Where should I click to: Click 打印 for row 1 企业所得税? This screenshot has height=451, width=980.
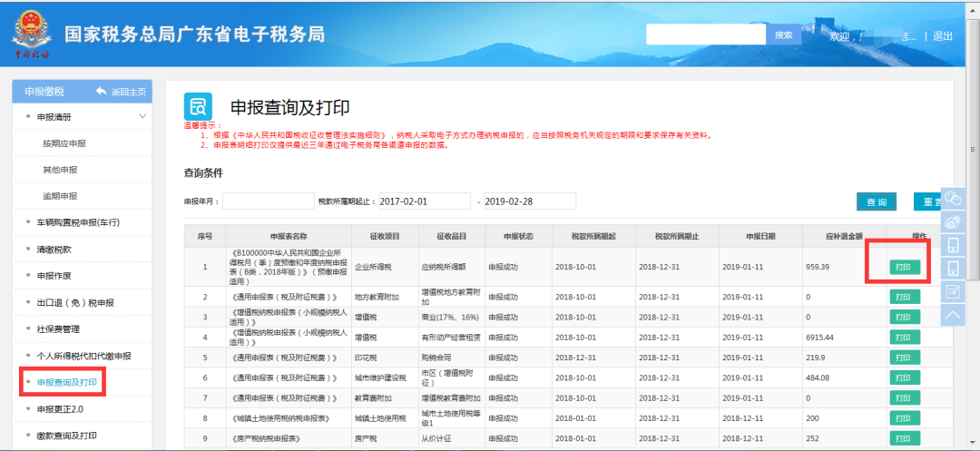[905, 267]
